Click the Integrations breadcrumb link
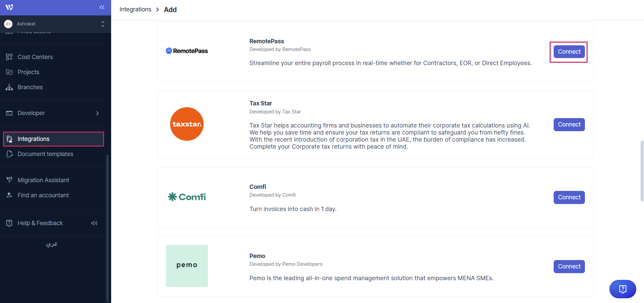The height and width of the screenshot is (303, 644). click(135, 9)
